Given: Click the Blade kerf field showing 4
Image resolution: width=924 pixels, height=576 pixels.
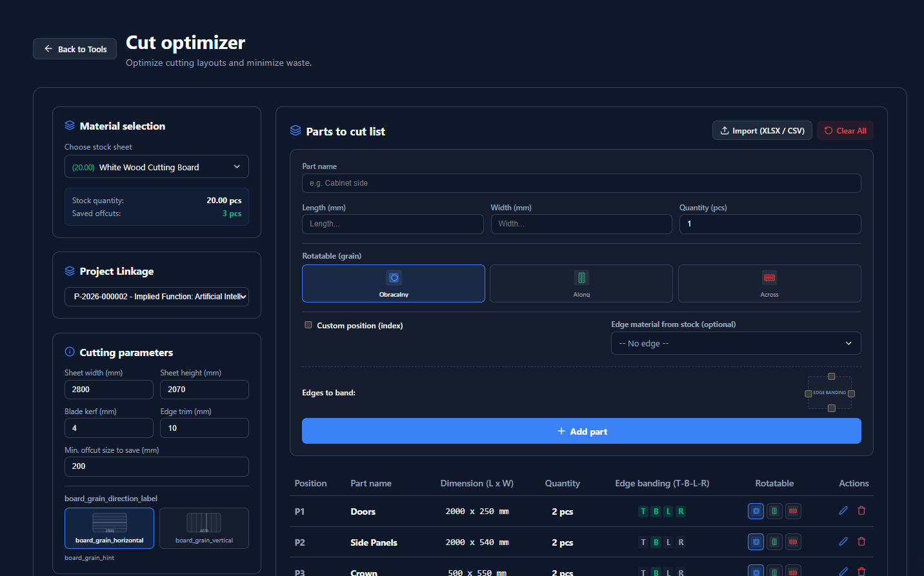Looking at the screenshot, I should 109,428.
